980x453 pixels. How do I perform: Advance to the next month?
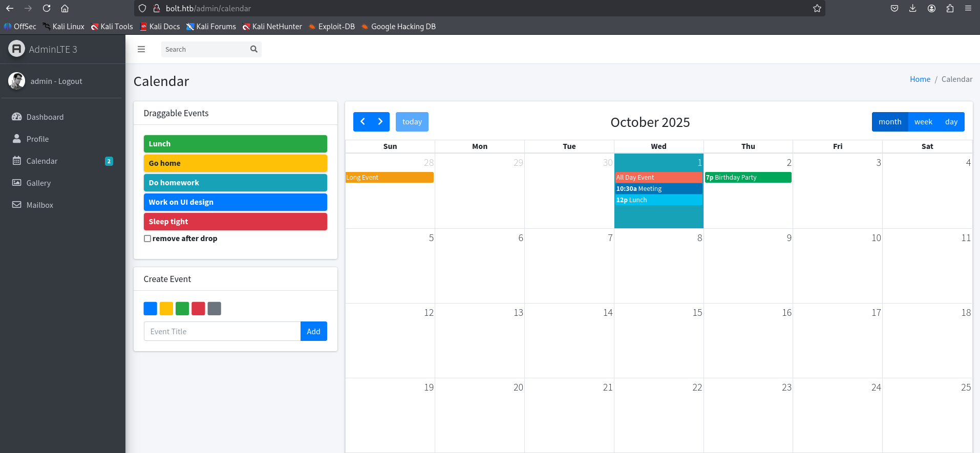[x=380, y=122]
